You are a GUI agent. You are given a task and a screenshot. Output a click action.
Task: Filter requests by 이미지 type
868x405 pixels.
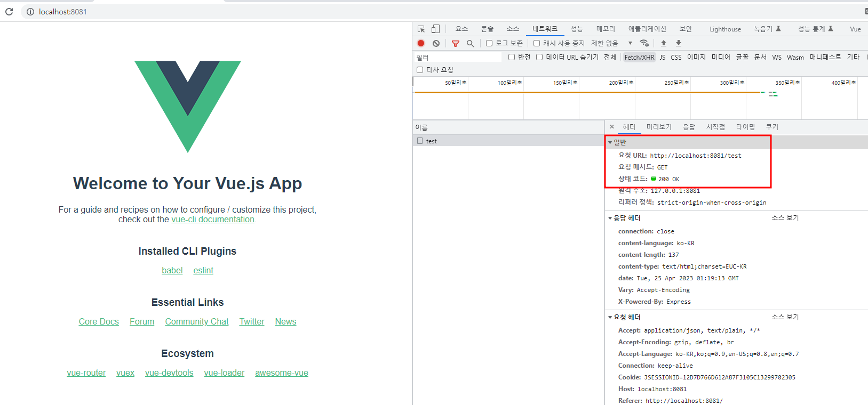pyautogui.click(x=696, y=57)
